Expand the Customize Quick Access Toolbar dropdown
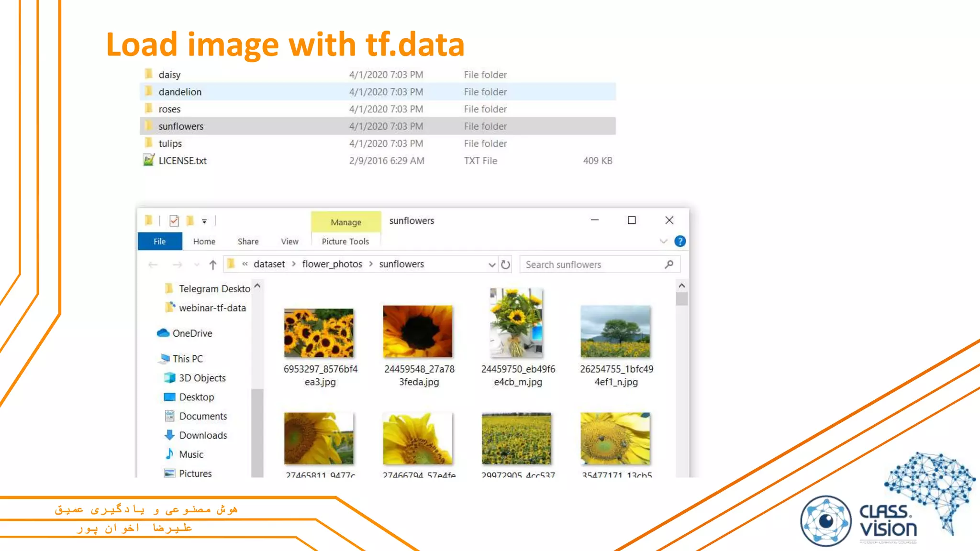 (x=204, y=221)
